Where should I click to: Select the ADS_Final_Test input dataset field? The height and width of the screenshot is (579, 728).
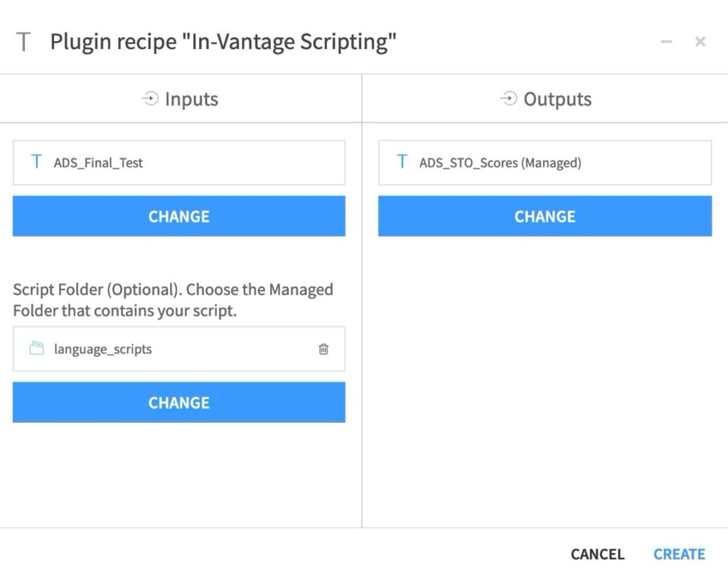[178, 163]
